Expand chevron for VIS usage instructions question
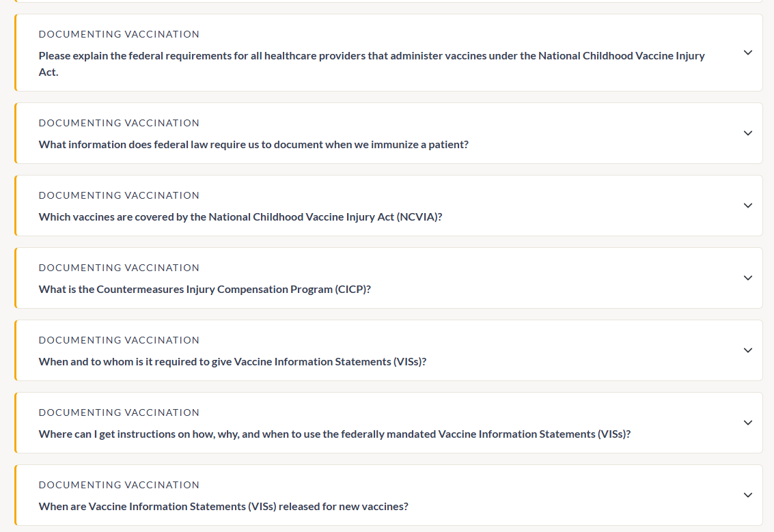Screen dimensions: 774x532 pyautogui.click(x=748, y=423)
